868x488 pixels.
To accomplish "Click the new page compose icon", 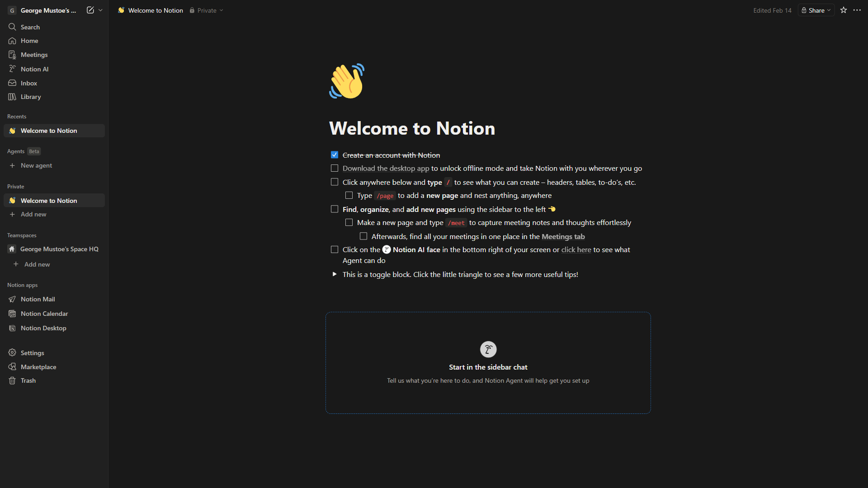I will (x=90, y=10).
